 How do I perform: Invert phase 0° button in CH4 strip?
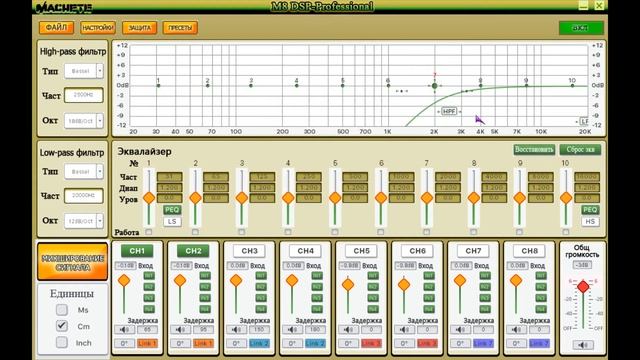pos(293,343)
